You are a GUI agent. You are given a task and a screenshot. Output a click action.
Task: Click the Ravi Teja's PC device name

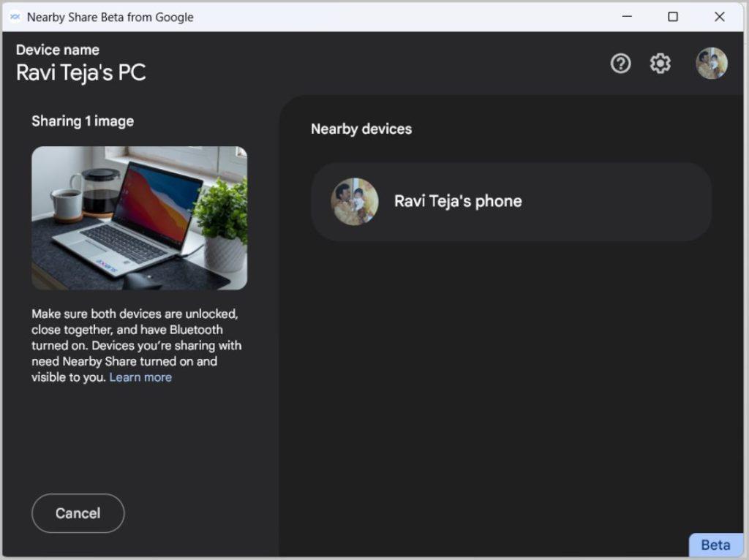click(x=80, y=72)
